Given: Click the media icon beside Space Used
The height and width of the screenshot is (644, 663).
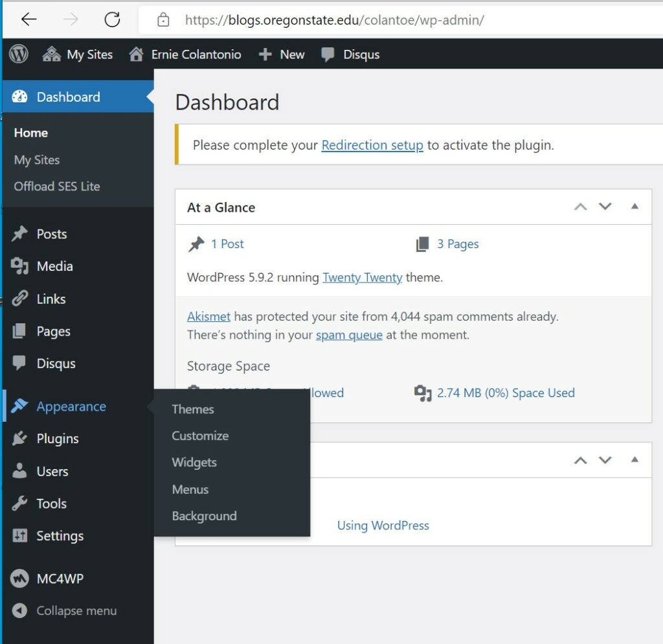Looking at the screenshot, I should pos(423,393).
